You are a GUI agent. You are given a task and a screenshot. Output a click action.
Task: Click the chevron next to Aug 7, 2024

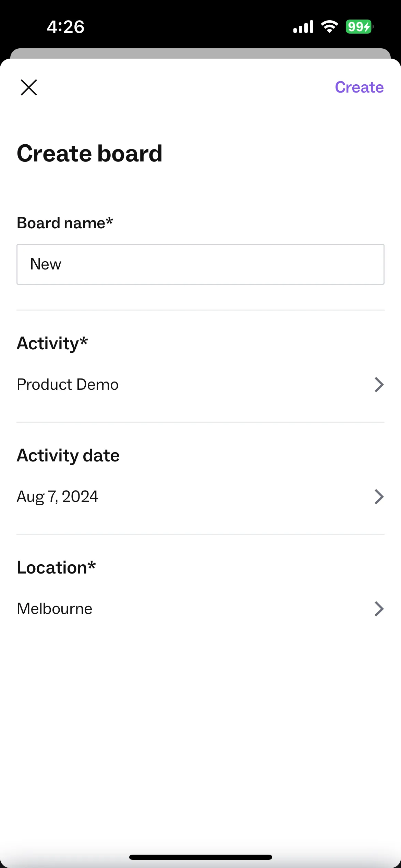[379, 497]
